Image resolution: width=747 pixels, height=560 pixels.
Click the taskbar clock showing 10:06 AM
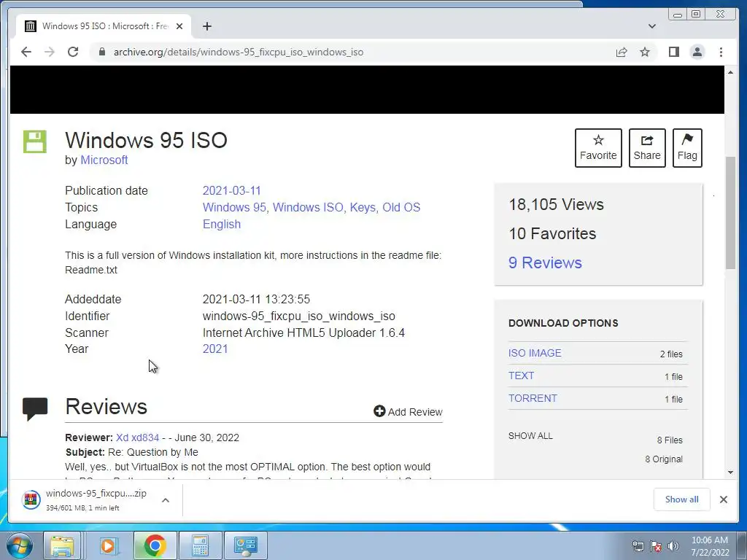[x=710, y=546]
